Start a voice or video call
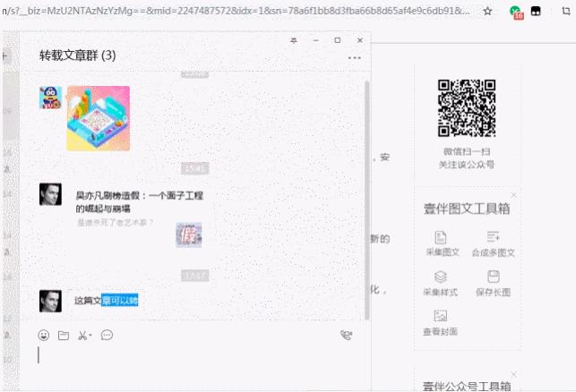 pyautogui.click(x=346, y=335)
